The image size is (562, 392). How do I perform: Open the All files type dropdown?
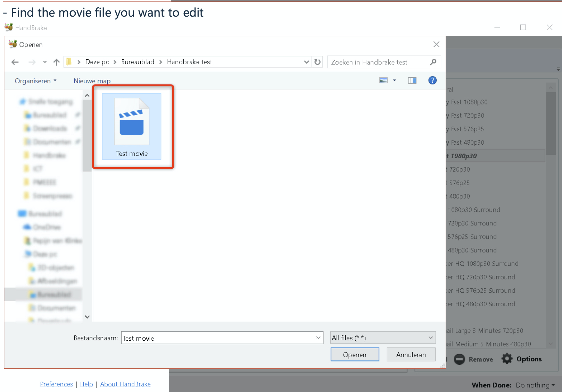click(382, 338)
